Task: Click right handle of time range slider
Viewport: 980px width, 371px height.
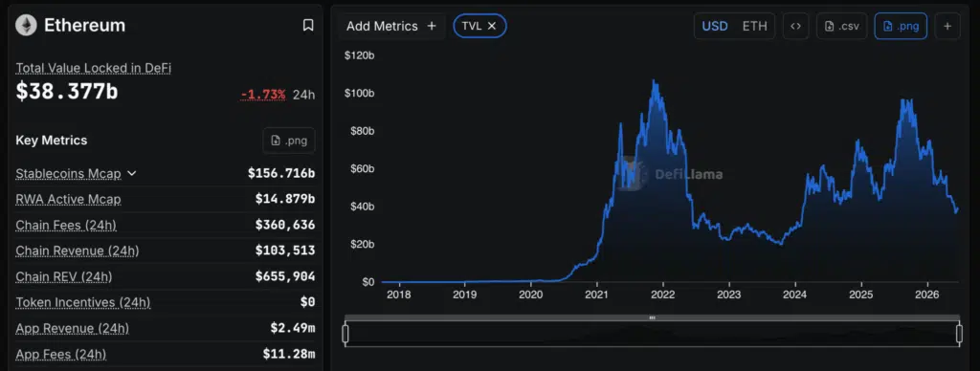Action: [x=959, y=334]
